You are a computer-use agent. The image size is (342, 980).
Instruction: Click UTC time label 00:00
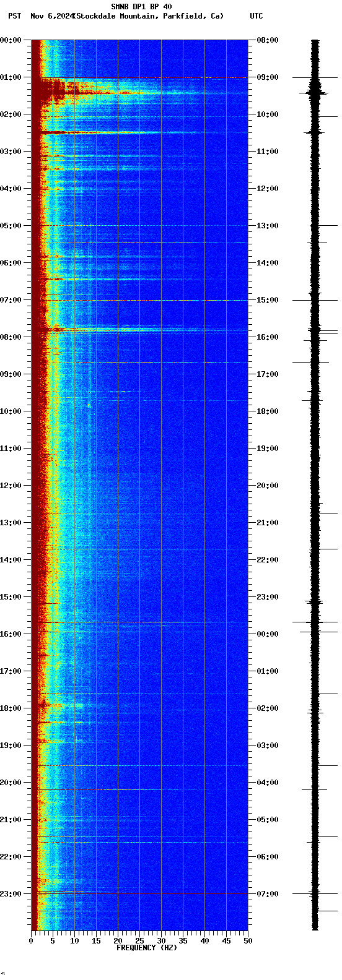click(268, 634)
